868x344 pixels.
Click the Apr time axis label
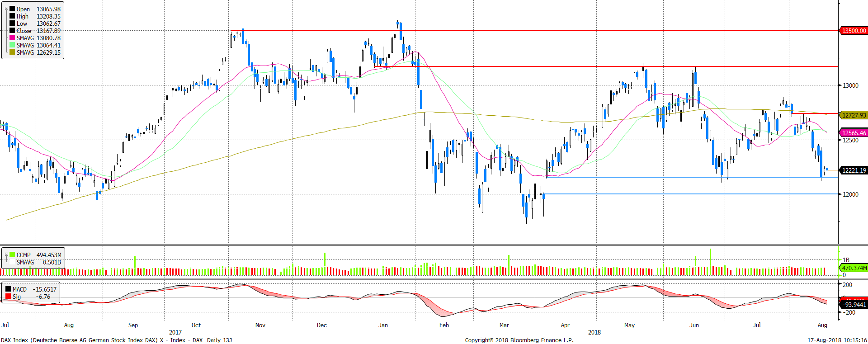(x=565, y=325)
